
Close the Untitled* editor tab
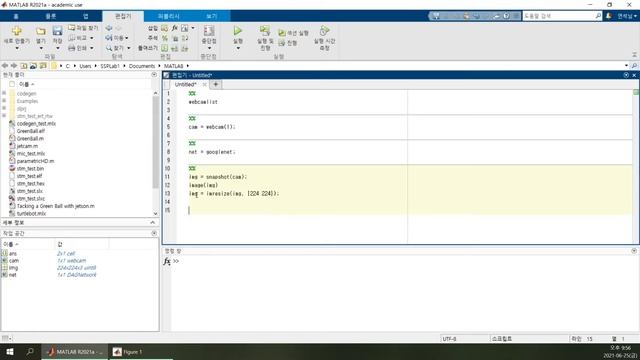[x=204, y=84]
